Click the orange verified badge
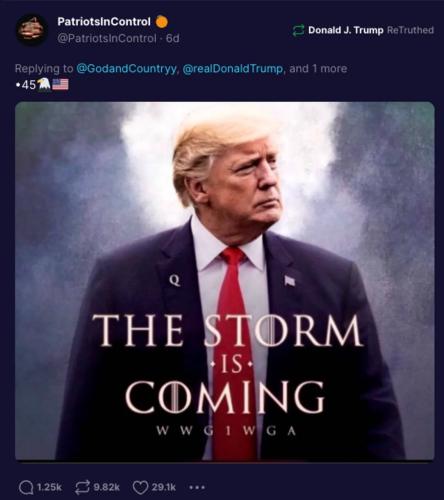This screenshot has height=500, width=444. coord(162,22)
